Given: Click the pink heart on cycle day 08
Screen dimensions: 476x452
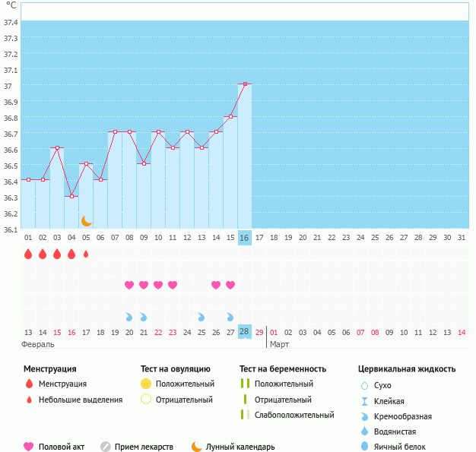Looking at the screenshot, I should point(129,285).
